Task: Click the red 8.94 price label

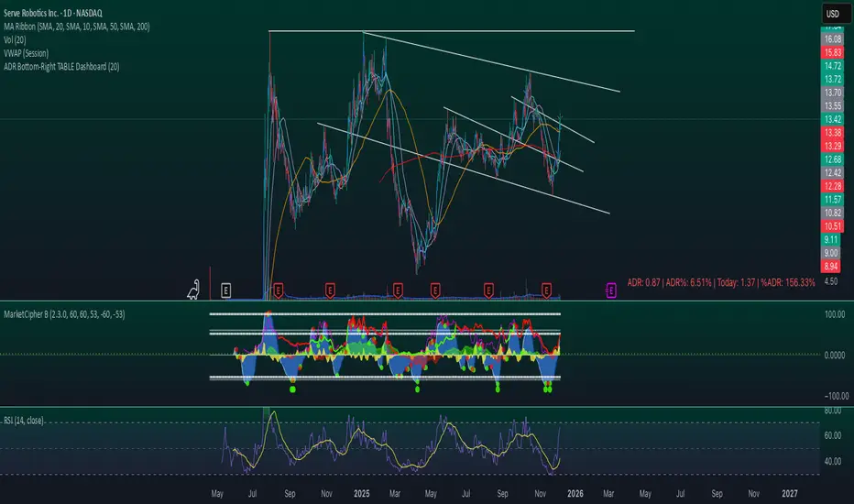Action: coord(830,266)
